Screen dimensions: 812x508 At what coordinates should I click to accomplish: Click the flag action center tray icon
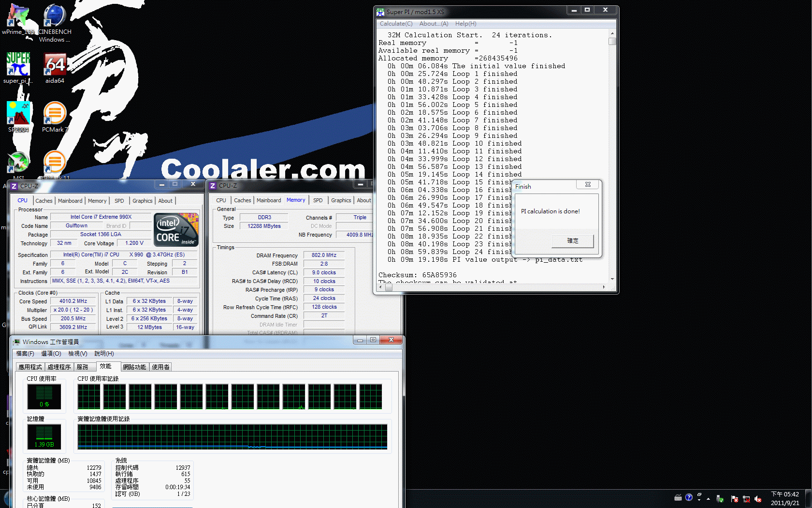(735, 499)
